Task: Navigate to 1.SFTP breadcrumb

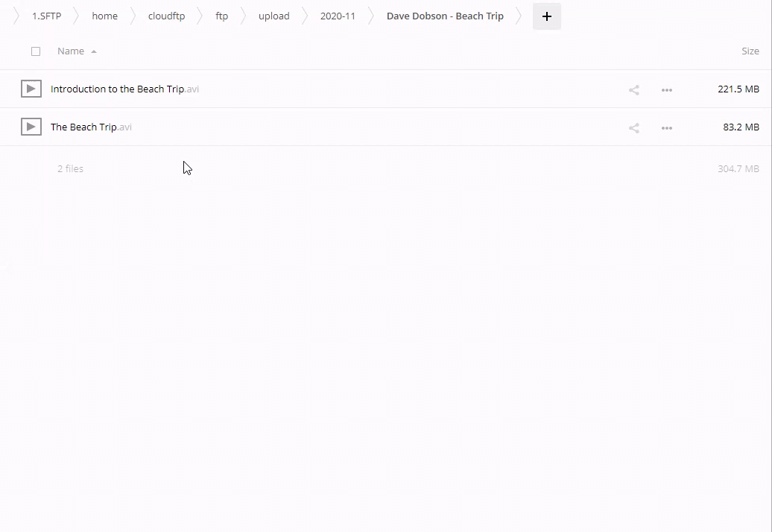Action: point(46,16)
